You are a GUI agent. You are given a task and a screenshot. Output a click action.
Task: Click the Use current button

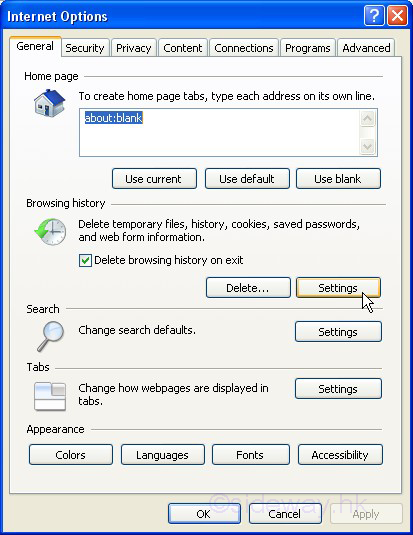154,179
